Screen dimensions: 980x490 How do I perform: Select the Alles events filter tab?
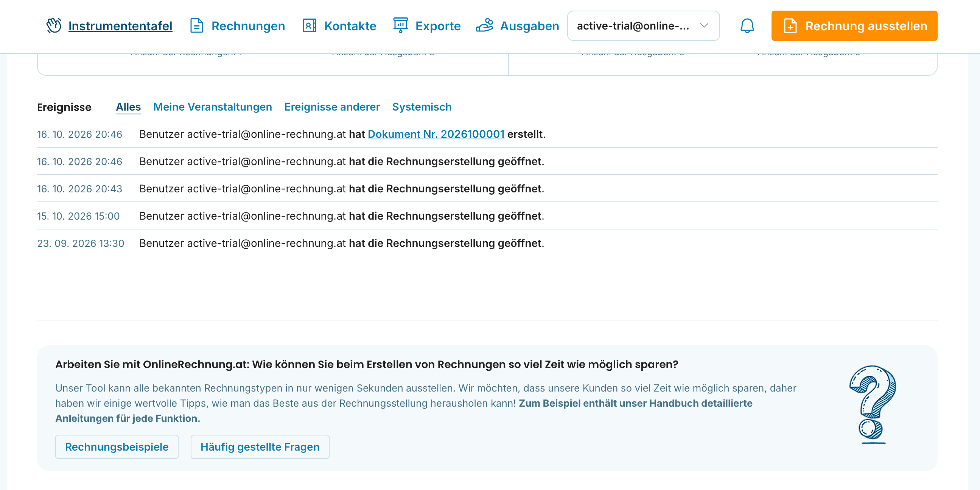pos(128,107)
